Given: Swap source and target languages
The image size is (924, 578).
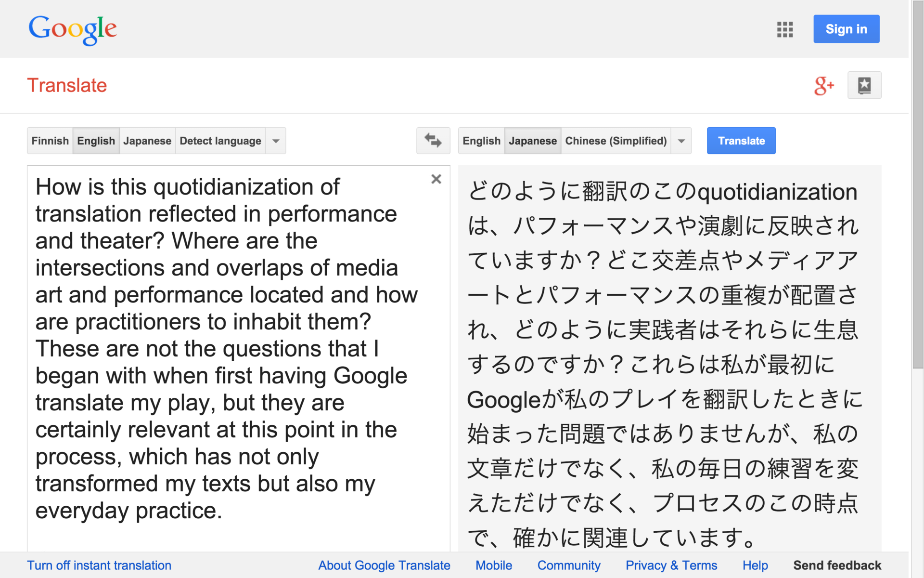Looking at the screenshot, I should (x=433, y=141).
